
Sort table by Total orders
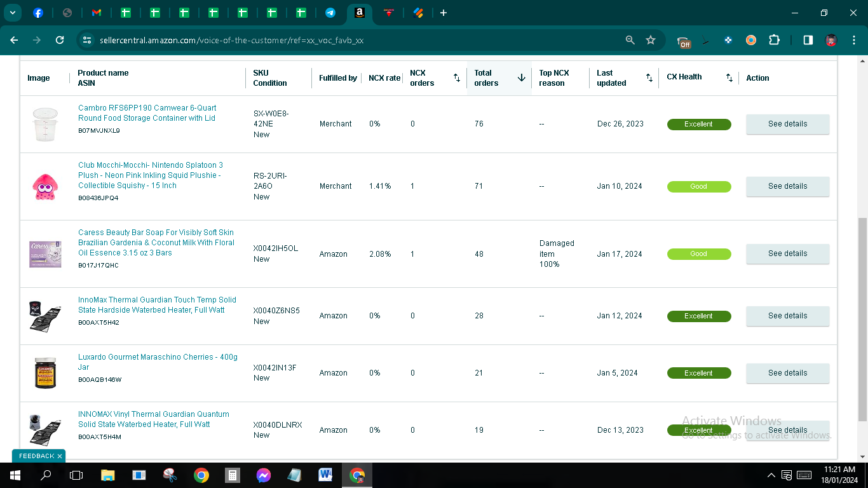tap(521, 78)
